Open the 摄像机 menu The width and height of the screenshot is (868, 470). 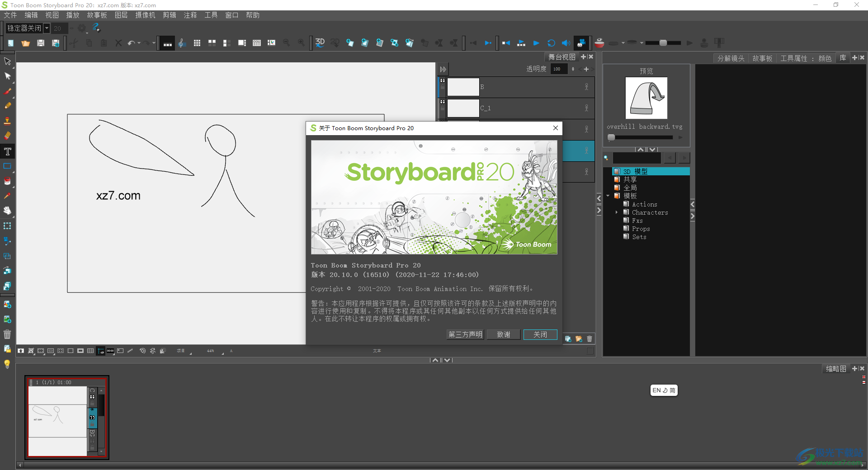145,15
